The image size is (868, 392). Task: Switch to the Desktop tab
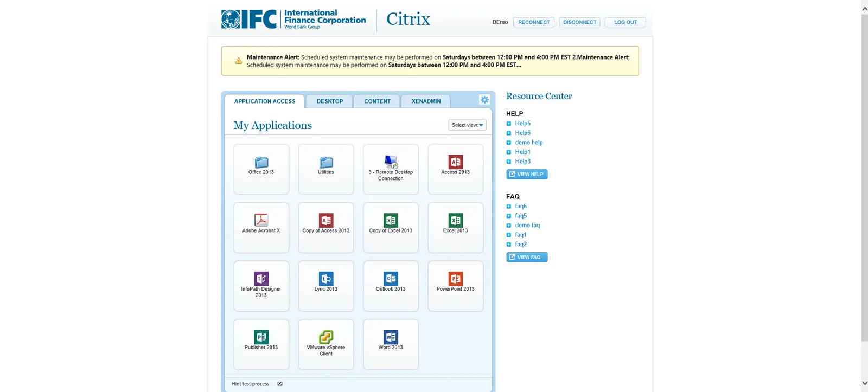coord(329,101)
